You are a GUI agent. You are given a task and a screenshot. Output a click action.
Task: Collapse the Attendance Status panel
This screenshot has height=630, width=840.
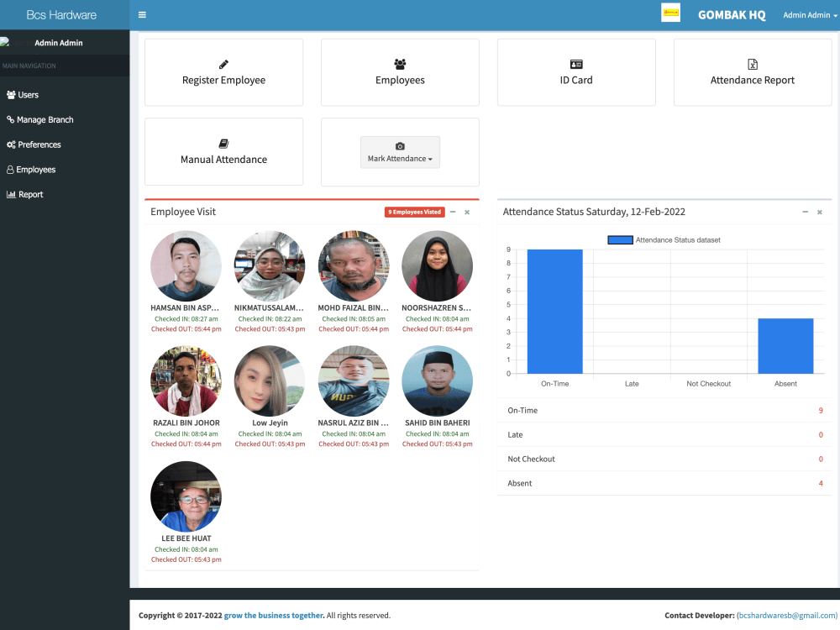coord(806,213)
